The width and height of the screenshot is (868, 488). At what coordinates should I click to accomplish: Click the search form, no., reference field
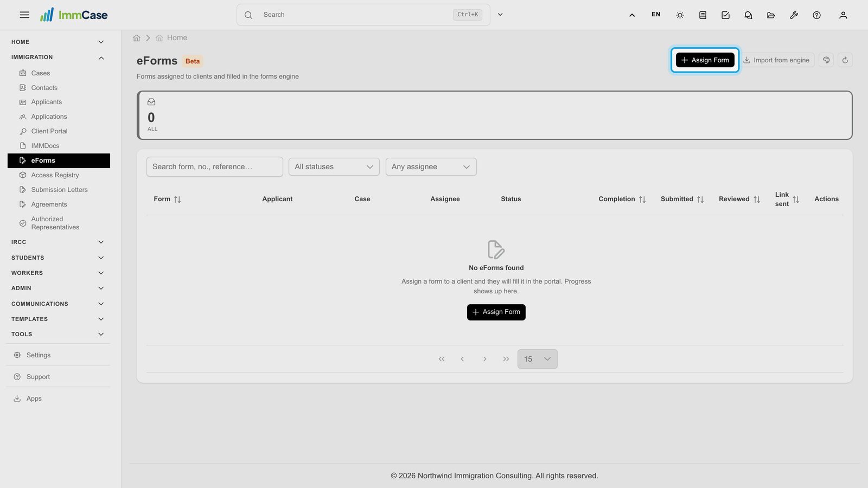tap(215, 167)
